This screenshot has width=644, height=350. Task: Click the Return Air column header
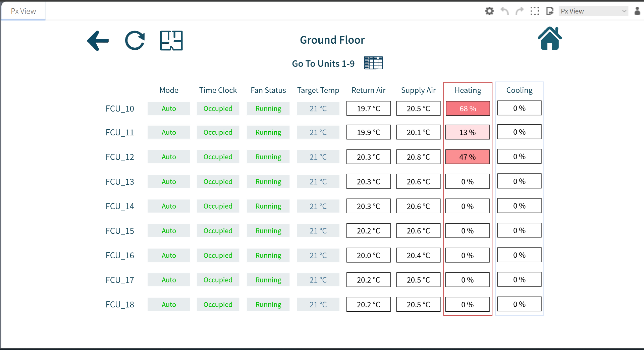pos(369,90)
